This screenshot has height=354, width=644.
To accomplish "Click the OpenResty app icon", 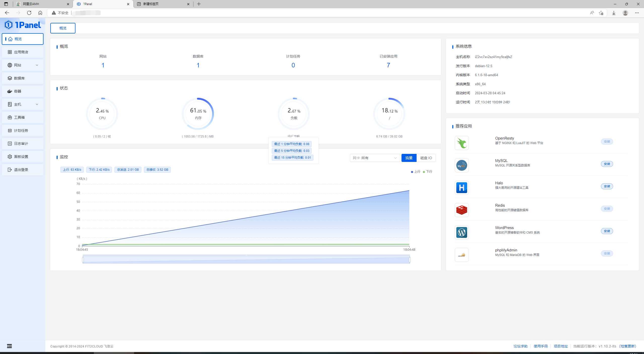I will click(x=462, y=143).
